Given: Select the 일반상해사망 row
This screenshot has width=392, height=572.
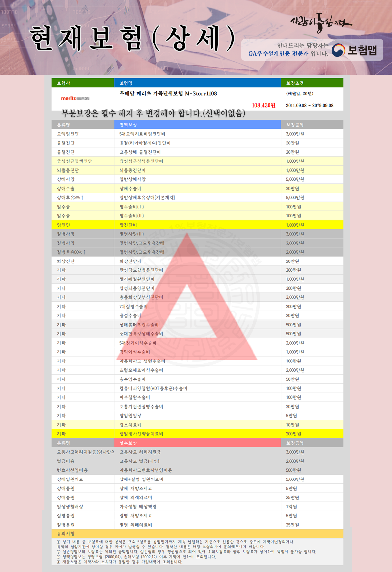Looking at the screenshot, I should click(x=197, y=179).
